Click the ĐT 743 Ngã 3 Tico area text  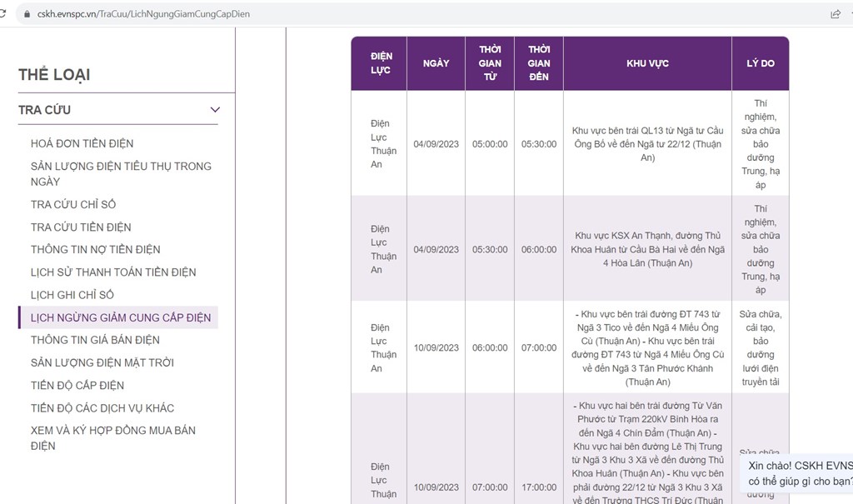[x=647, y=347]
